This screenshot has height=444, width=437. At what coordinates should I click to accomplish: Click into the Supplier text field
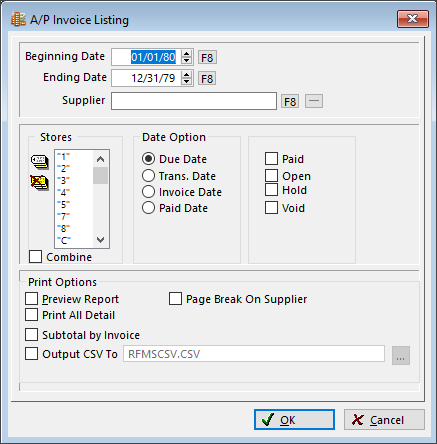[x=194, y=101]
